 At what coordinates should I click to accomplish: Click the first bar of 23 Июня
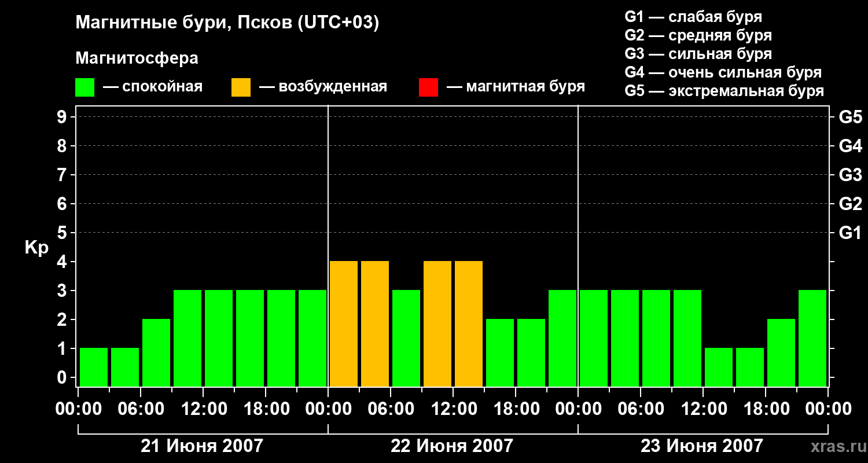click(x=594, y=338)
